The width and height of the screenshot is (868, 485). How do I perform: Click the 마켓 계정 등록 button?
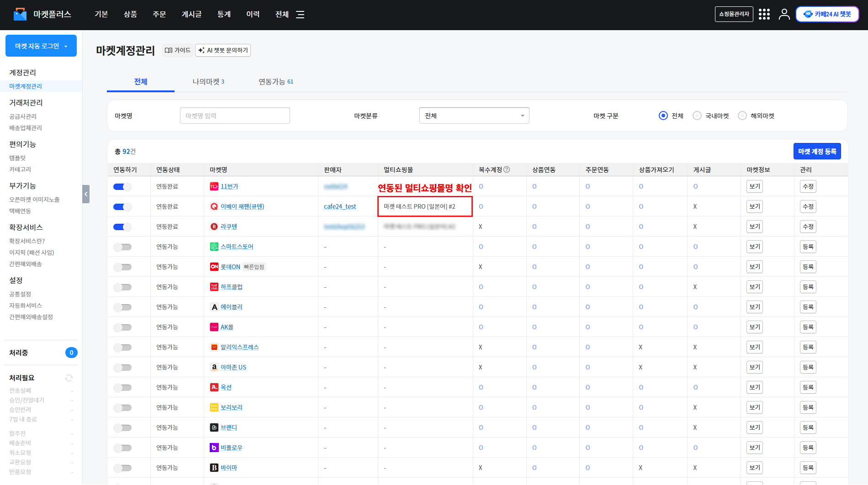pos(817,152)
